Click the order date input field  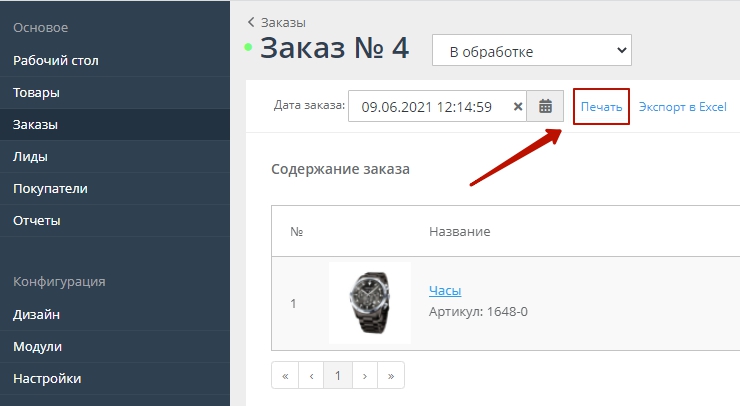click(428, 106)
